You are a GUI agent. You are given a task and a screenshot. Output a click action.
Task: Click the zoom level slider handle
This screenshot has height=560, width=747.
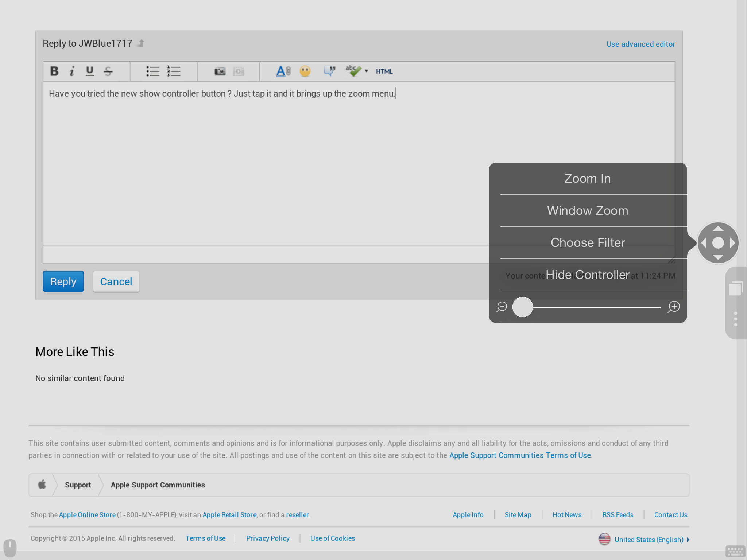522,307
